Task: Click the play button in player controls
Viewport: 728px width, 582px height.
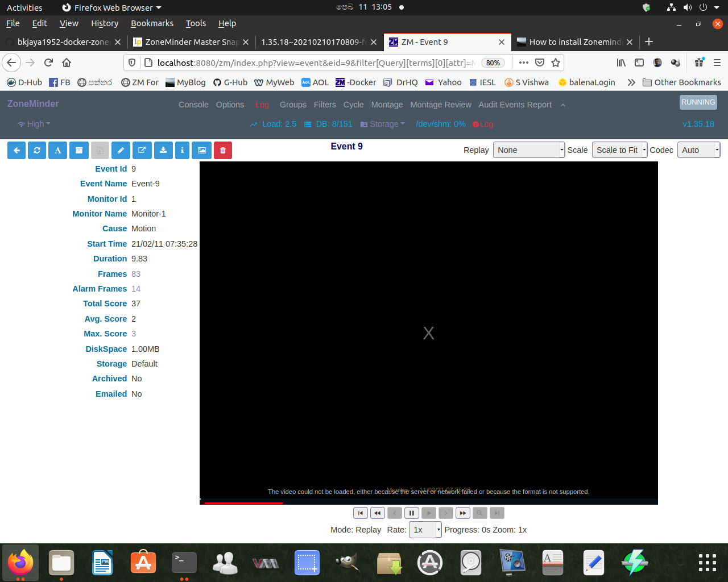Action: 429,513
